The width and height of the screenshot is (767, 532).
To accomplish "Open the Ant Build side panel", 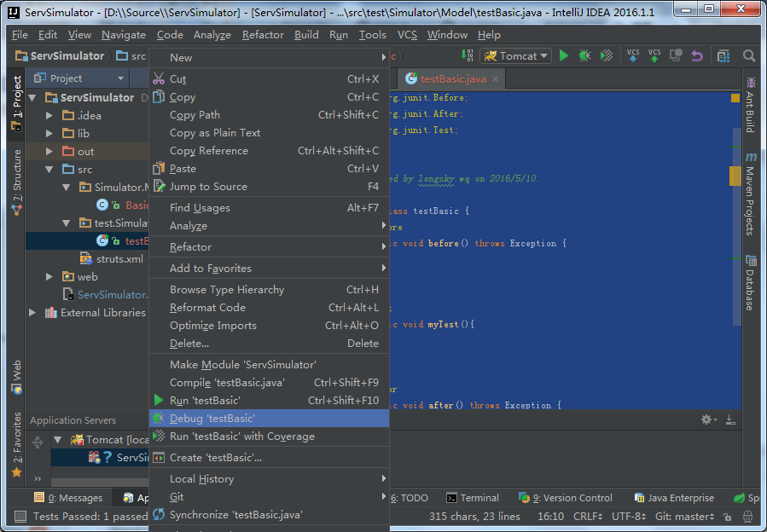I will pos(751,104).
